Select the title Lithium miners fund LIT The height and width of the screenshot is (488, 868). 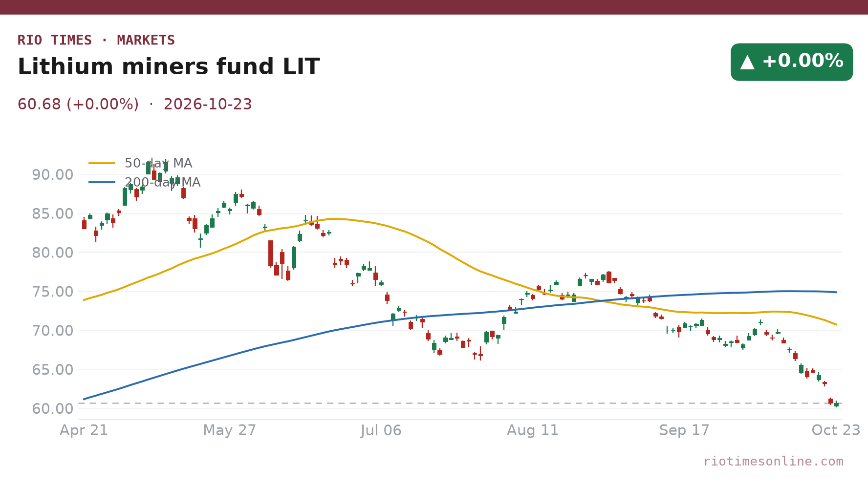pos(169,67)
